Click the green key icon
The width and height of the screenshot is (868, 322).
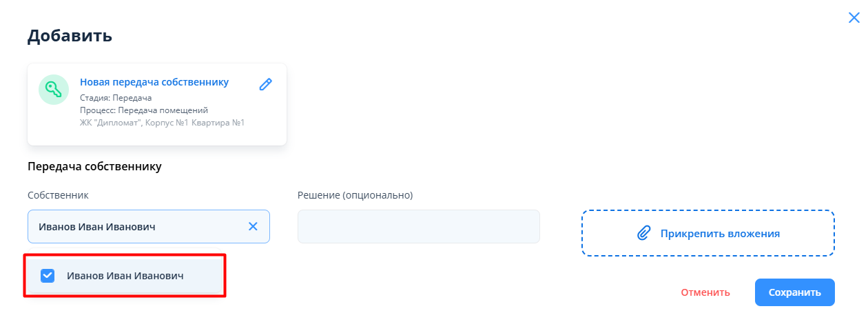pos(54,90)
